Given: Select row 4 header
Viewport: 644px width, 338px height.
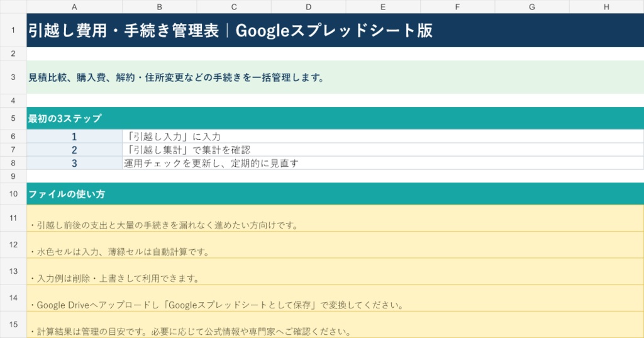Looking at the screenshot, I should coord(13,100).
